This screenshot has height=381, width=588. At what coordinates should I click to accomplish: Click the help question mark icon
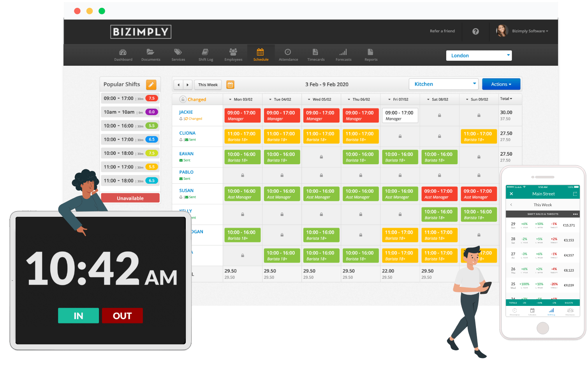point(475,32)
